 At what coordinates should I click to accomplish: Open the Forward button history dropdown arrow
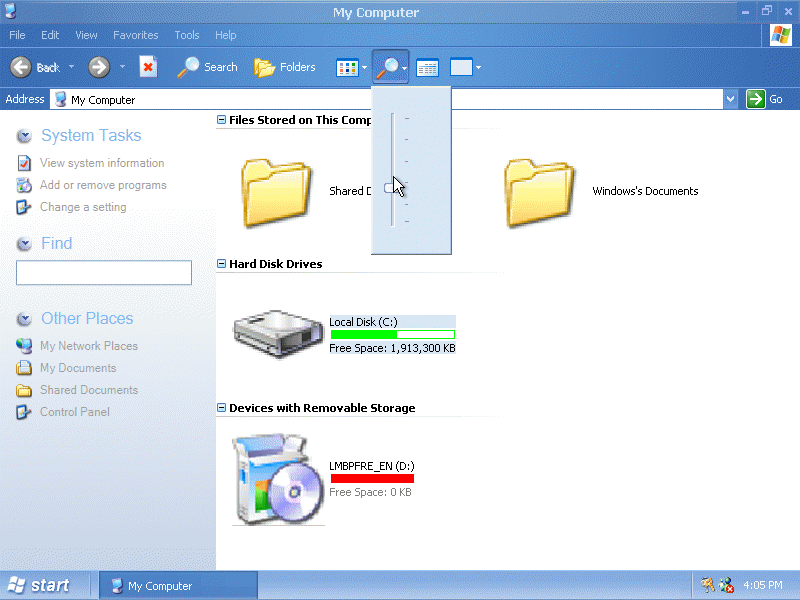(122, 67)
